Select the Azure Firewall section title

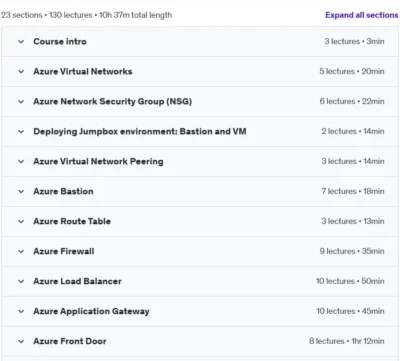pyautogui.click(x=64, y=251)
